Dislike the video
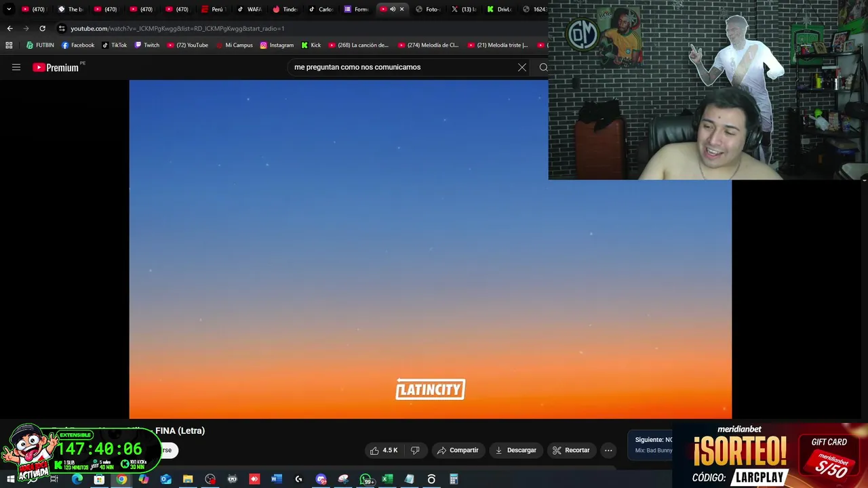This screenshot has width=868, height=488. 415,450
